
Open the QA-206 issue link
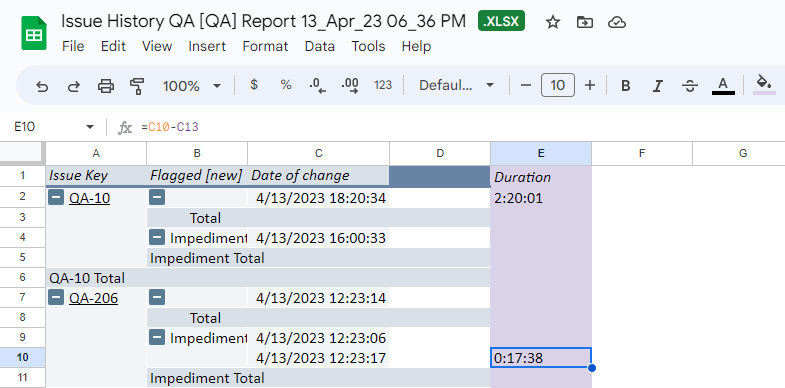pyautogui.click(x=94, y=298)
